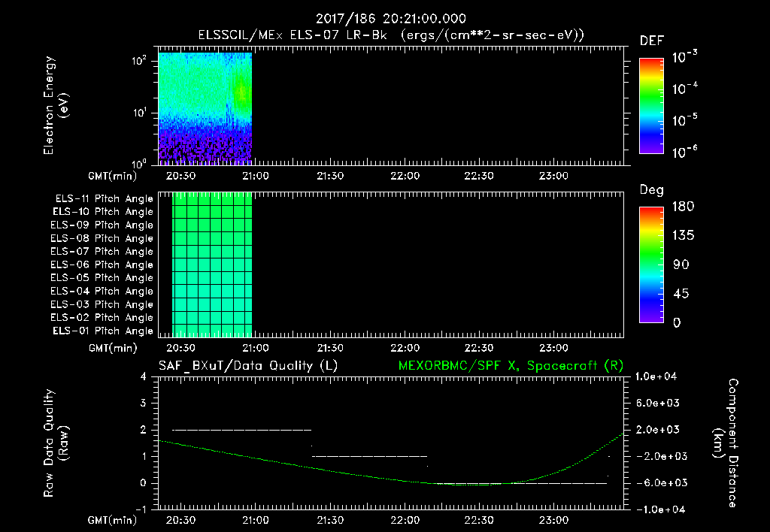Click the ELS-02 Pitch Angle row label
Viewport: 770px width, 532px height.
tap(102, 318)
